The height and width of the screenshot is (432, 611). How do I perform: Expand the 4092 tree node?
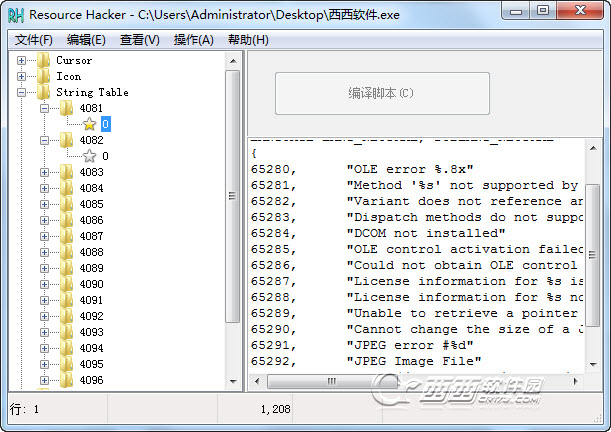click(44, 316)
